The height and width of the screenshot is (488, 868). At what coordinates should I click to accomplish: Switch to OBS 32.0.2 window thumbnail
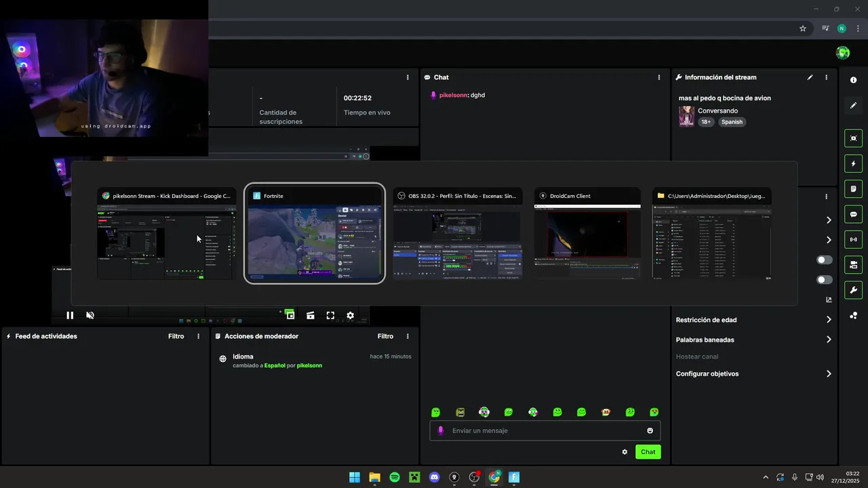point(458,234)
